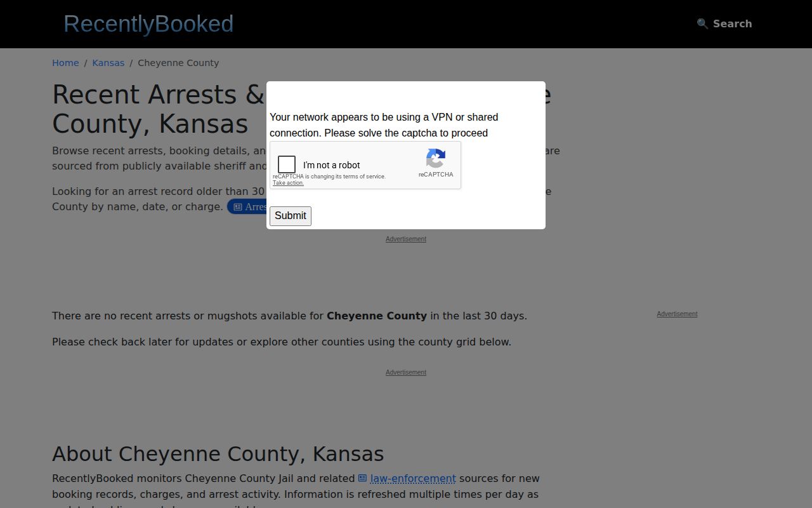
Task: Click the Search item in the header
Action: pyautogui.click(x=724, y=23)
